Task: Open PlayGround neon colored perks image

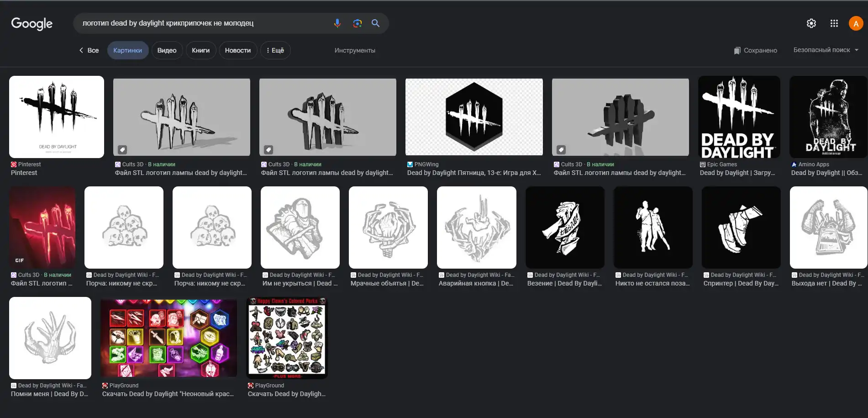Action: click(168, 338)
